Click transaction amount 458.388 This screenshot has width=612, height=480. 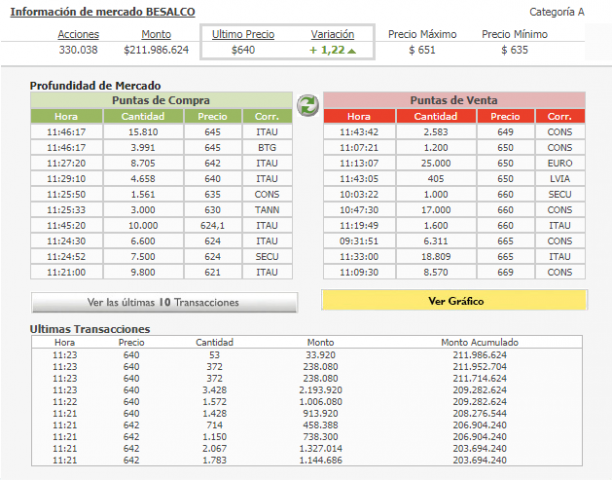click(320, 425)
